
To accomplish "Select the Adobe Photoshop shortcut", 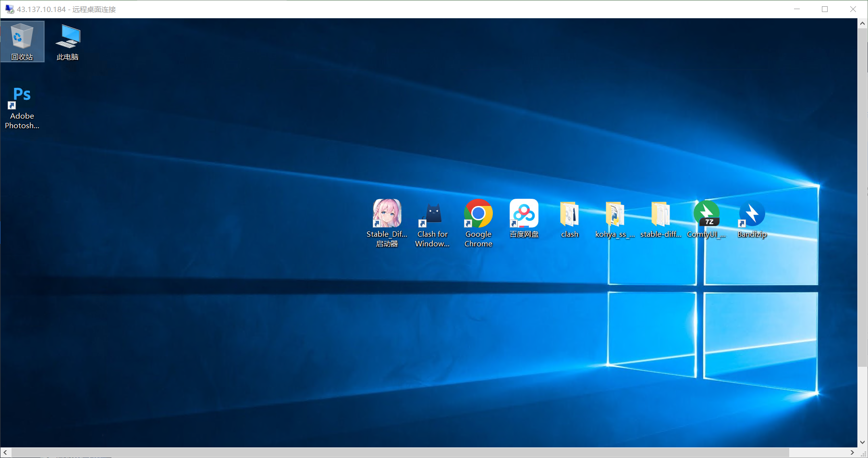I will (22, 107).
